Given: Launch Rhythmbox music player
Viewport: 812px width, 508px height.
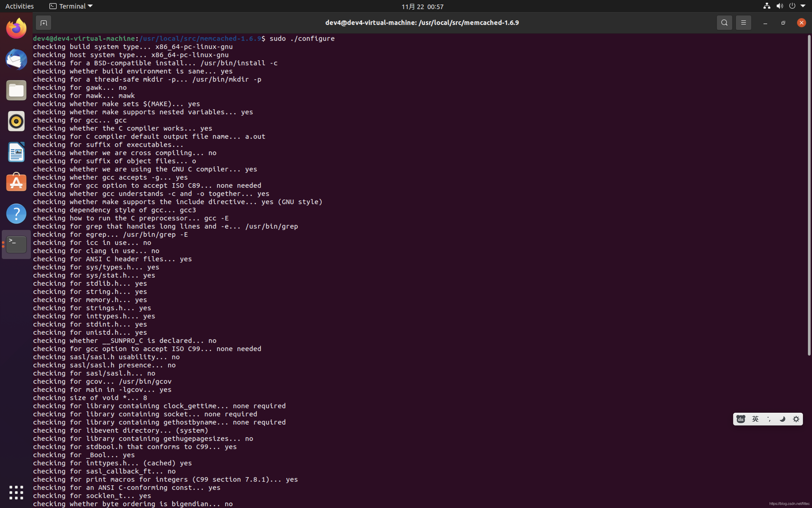Looking at the screenshot, I should pos(16,121).
